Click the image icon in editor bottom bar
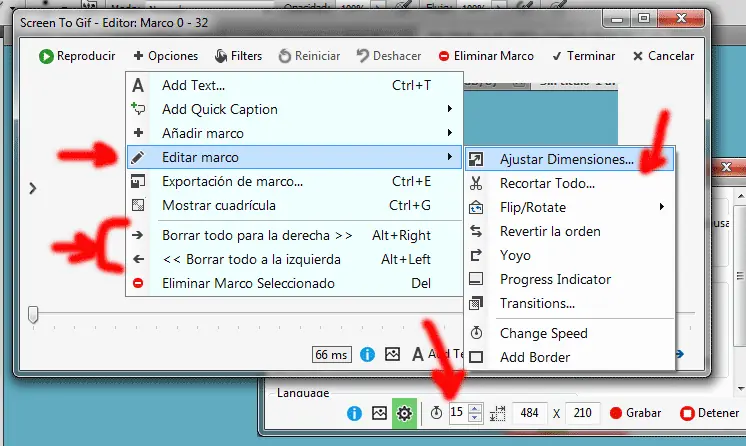 [x=393, y=354]
